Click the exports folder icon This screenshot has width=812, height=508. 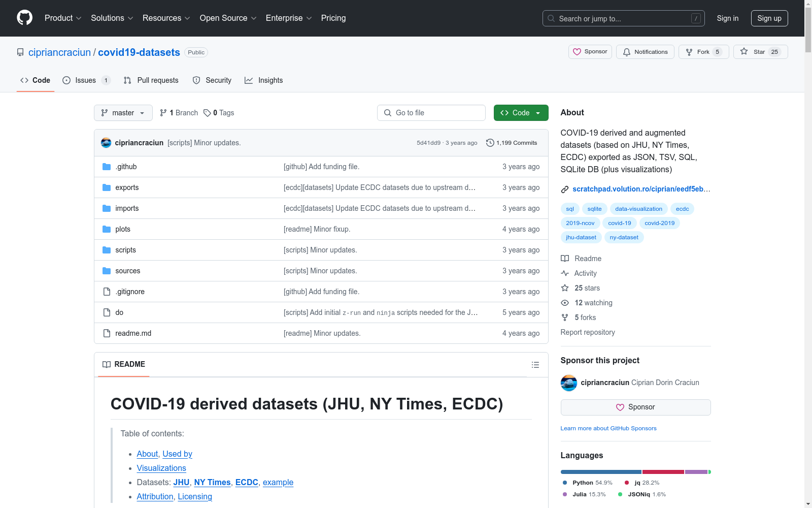[x=107, y=187]
